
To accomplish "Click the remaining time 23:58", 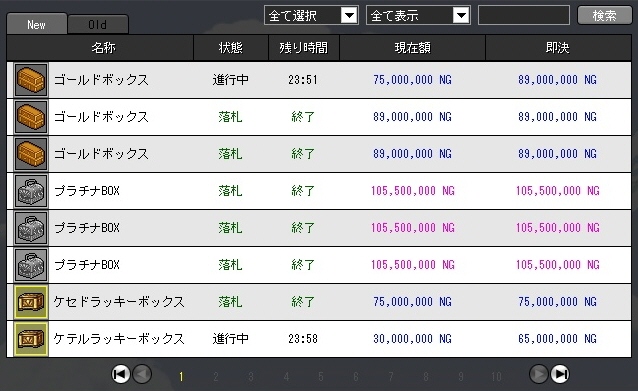I will 303,339.
